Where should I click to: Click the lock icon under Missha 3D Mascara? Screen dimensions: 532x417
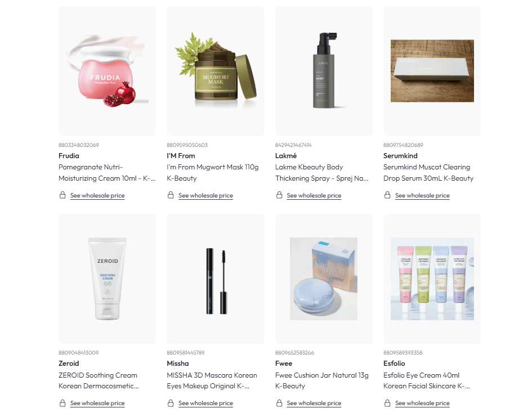click(x=171, y=403)
